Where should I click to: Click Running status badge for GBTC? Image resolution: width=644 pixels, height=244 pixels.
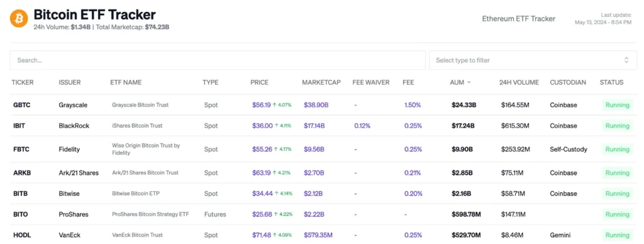618,105
